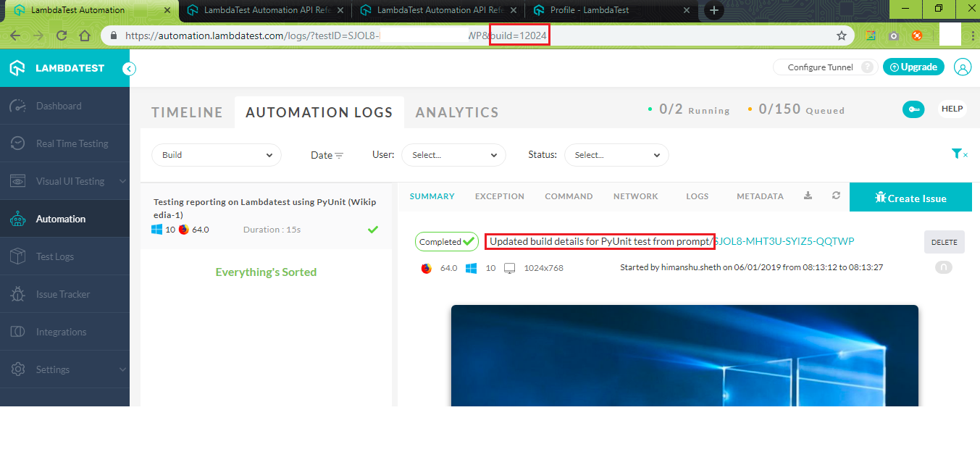Click the refresh icon beside Metadata
980x452 pixels.
tap(836, 196)
